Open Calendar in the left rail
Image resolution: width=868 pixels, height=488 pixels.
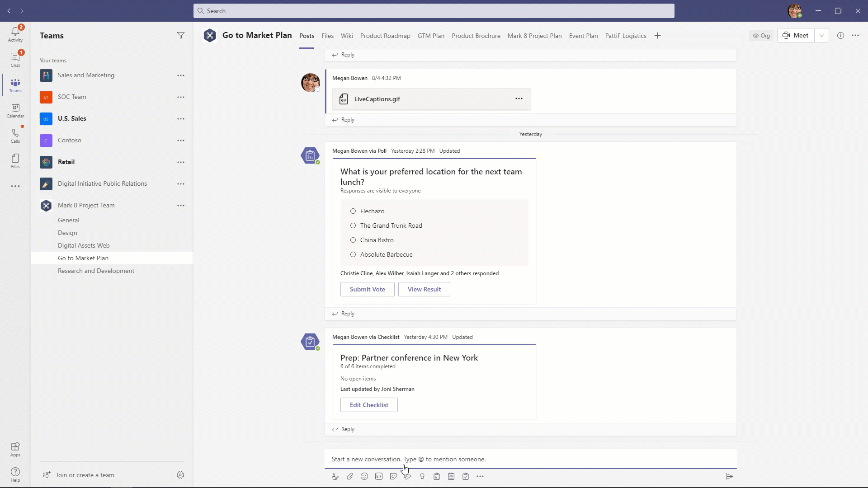[15, 110]
